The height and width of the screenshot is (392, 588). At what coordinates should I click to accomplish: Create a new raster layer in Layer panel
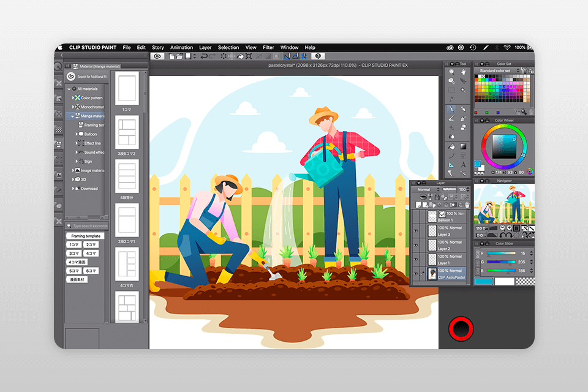(x=418, y=205)
